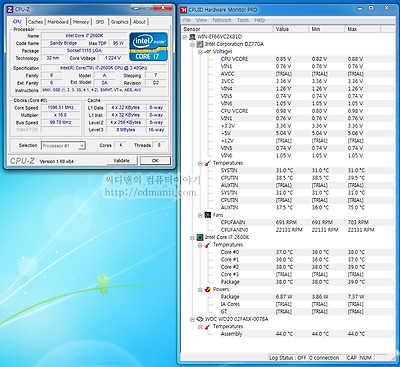Open the View menu in Hardware Monitor
Screen dimensions: 400x367
(201, 20)
